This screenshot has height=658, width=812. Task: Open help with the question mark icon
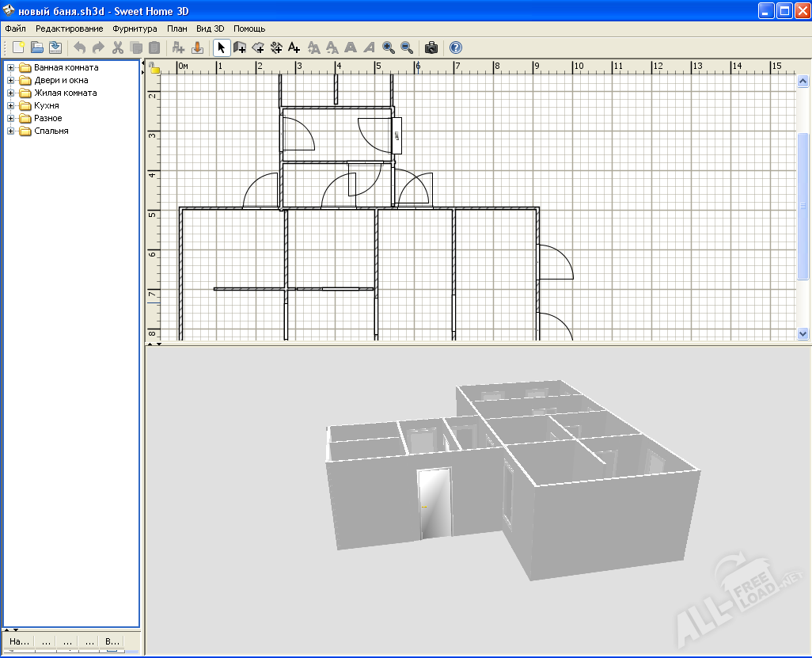click(455, 48)
